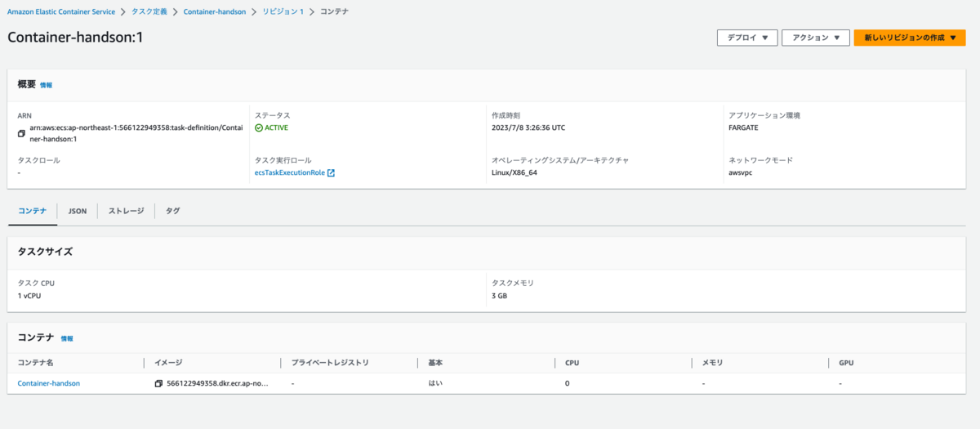The image size is (980, 429).
Task: Click the 1 vCPU value
Action: (29, 295)
